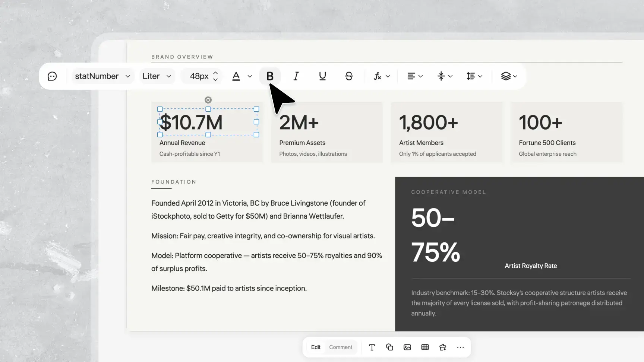Click the Model: Platform cooperative paragraph
Image resolution: width=644 pixels, height=362 pixels.
(x=266, y=262)
